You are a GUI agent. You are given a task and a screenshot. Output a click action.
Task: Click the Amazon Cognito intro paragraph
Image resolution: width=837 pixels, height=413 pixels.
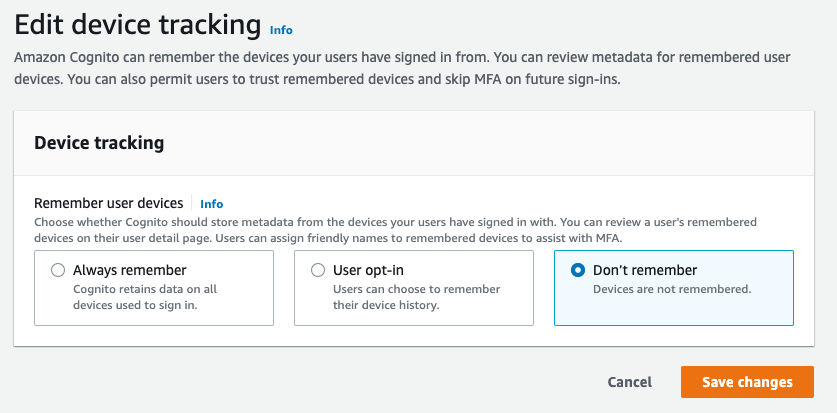tap(402, 69)
